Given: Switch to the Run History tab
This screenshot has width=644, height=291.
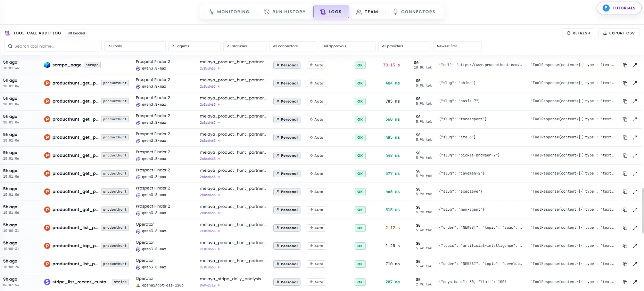Looking at the screenshot, I should click(x=285, y=12).
